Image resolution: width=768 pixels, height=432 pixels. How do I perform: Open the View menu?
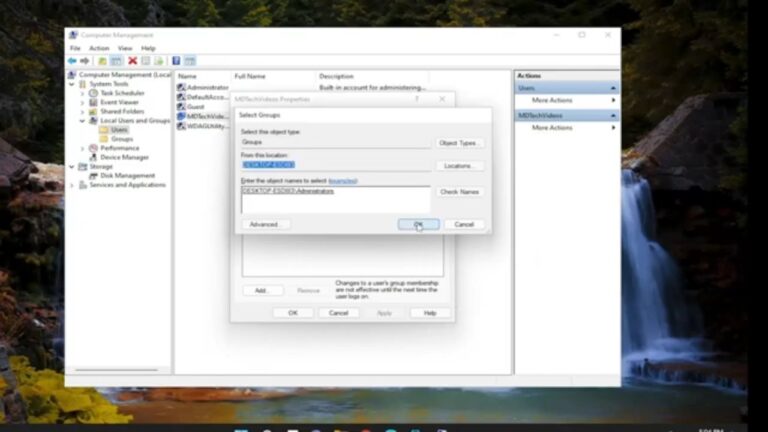pyautogui.click(x=125, y=48)
